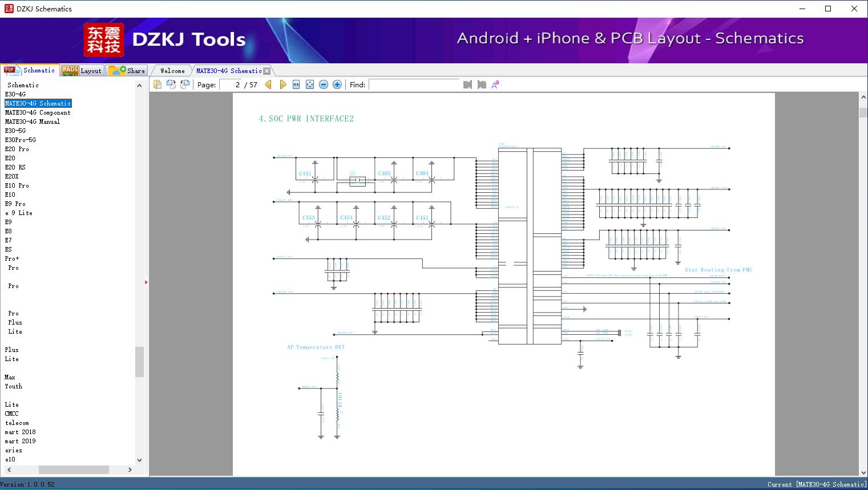The width and height of the screenshot is (868, 490).
Task: Select E20 Pro in the tree
Action: [x=17, y=149]
